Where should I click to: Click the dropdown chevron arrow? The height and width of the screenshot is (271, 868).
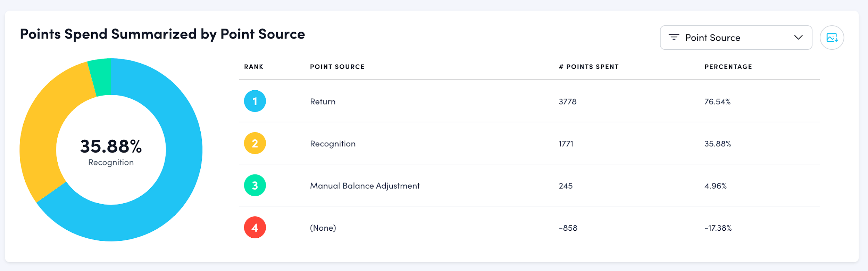click(x=798, y=38)
